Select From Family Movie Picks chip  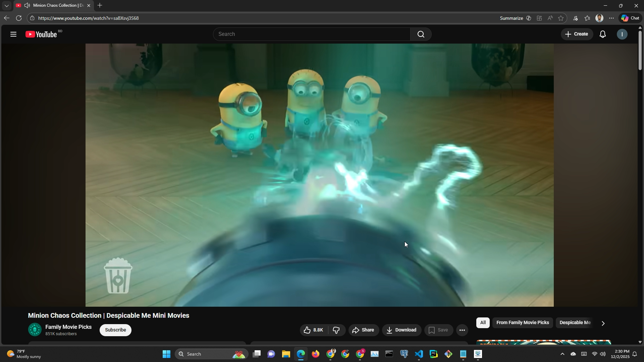pos(522,323)
